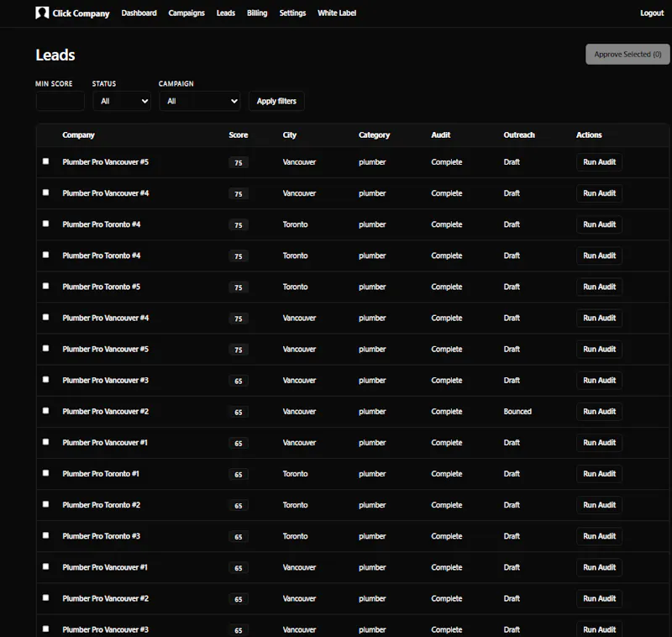This screenshot has height=637, width=672.
Task: Click the Leads page heading
Action: pyautogui.click(x=55, y=55)
